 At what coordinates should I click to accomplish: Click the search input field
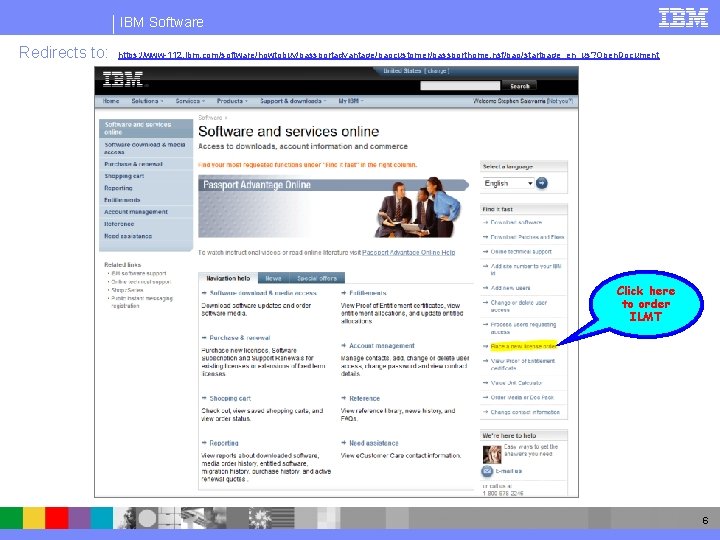pyautogui.click(x=460, y=86)
